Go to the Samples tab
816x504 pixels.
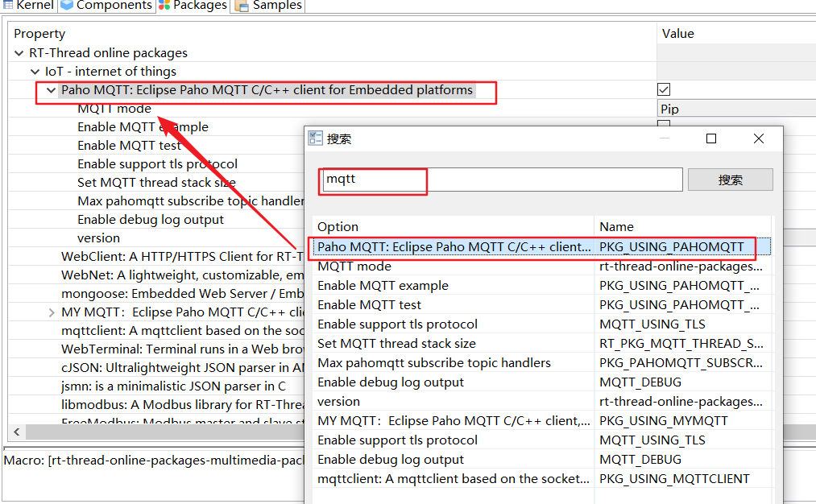point(268,5)
